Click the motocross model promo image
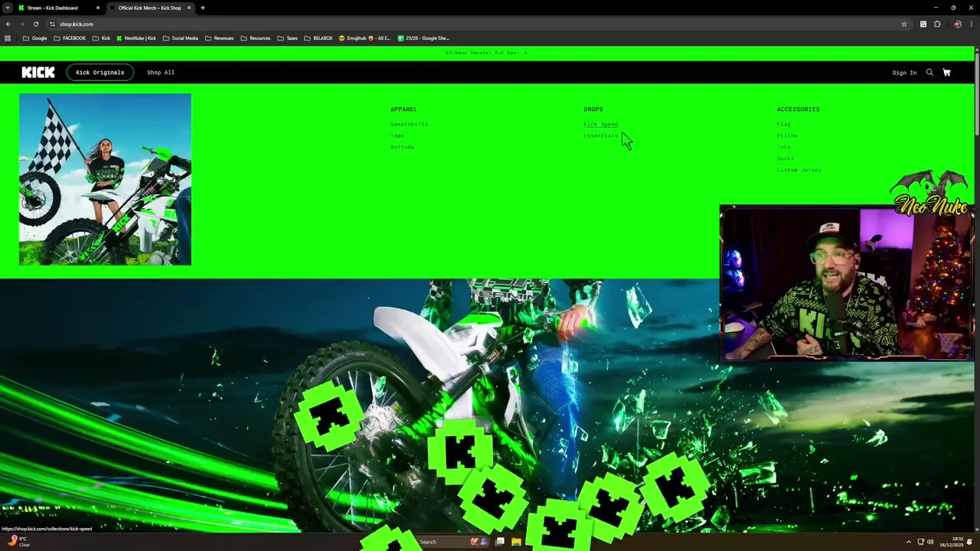This screenshot has width=980, height=551. pos(105,179)
